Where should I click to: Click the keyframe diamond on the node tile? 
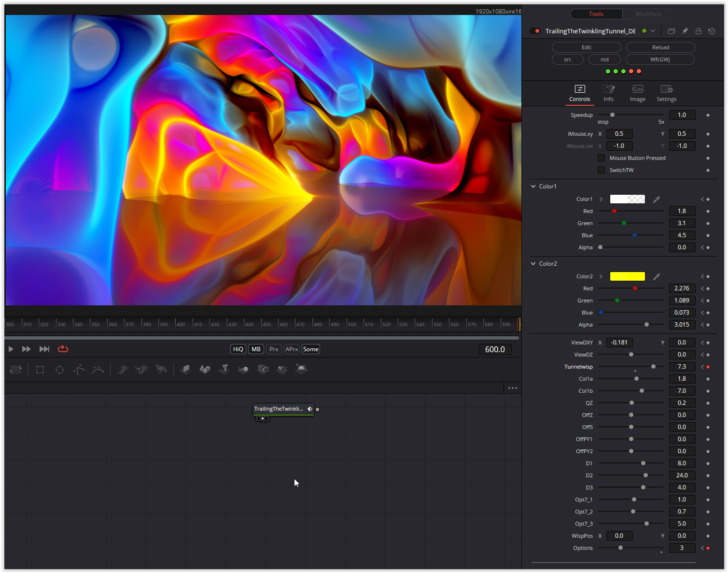[x=310, y=409]
